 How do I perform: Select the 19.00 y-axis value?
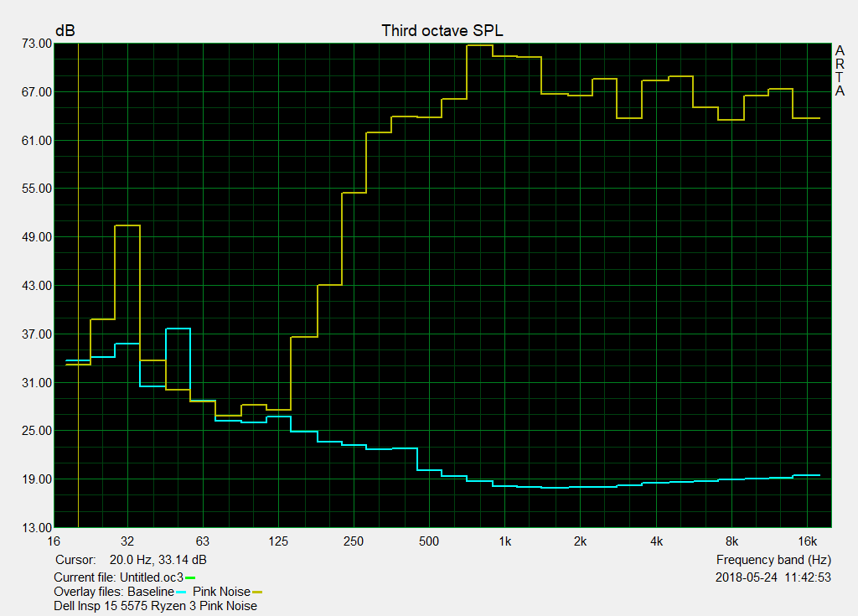click(x=37, y=479)
